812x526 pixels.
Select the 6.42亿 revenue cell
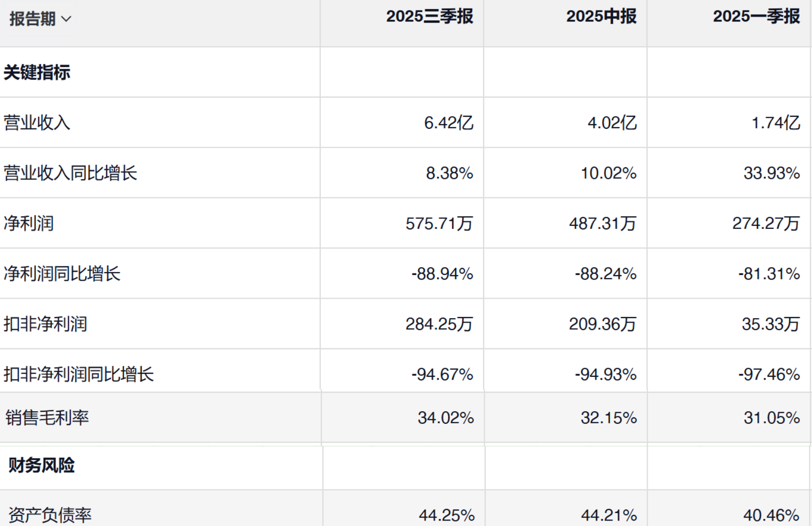(449, 123)
